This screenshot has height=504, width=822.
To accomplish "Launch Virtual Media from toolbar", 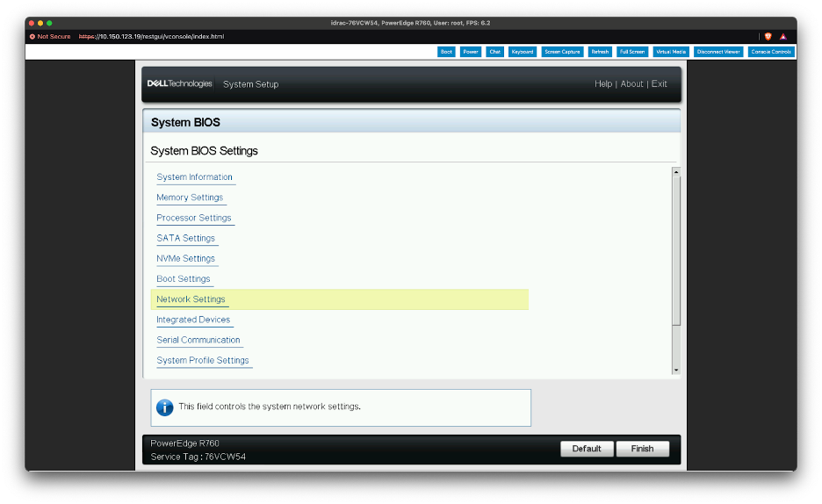I will [670, 52].
